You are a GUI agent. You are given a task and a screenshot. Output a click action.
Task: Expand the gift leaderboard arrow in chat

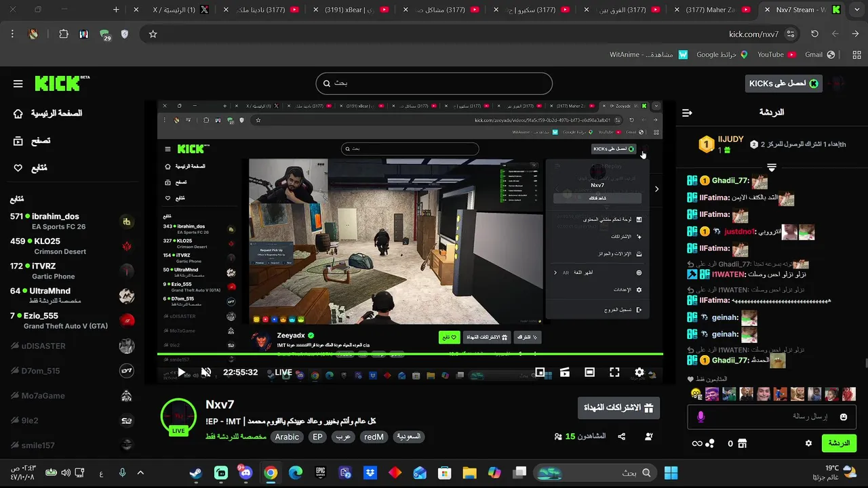point(772,167)
